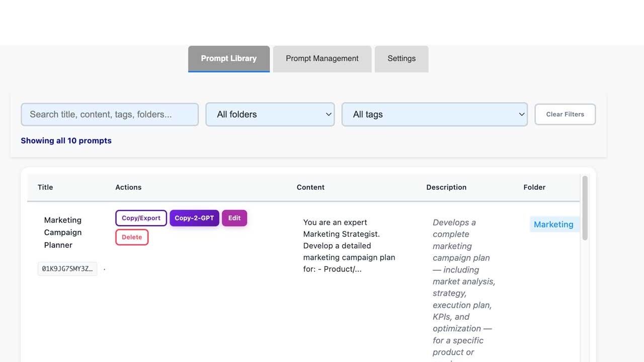Click the Folder column header
This screenshot has width=644, height=362.
(x=534, y=187)
